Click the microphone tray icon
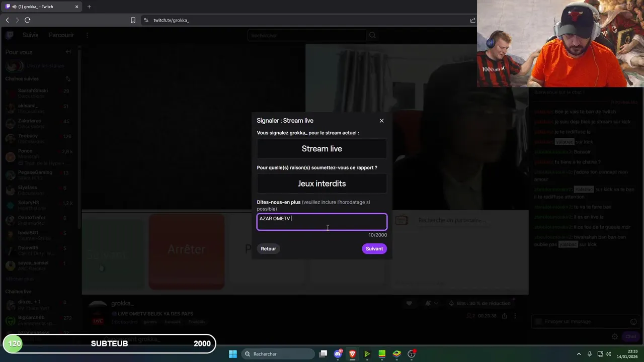This screenshot has height=362, width=644. [x=590, y=354]
